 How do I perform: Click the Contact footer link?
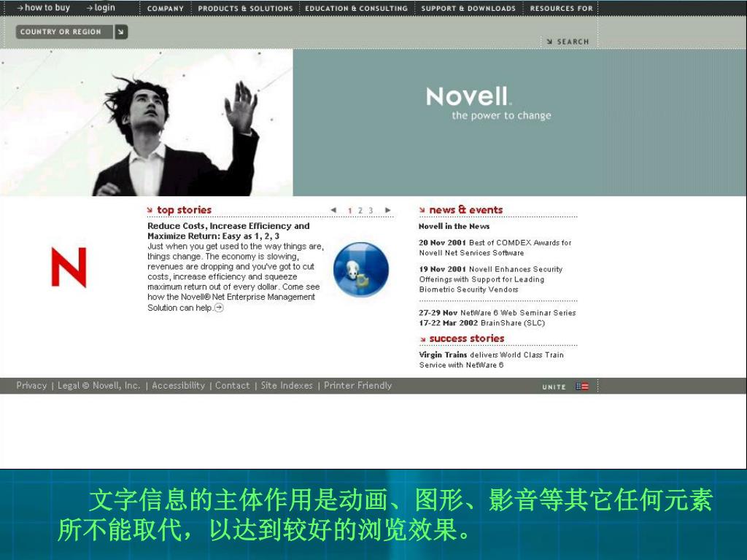coord(232,386)
